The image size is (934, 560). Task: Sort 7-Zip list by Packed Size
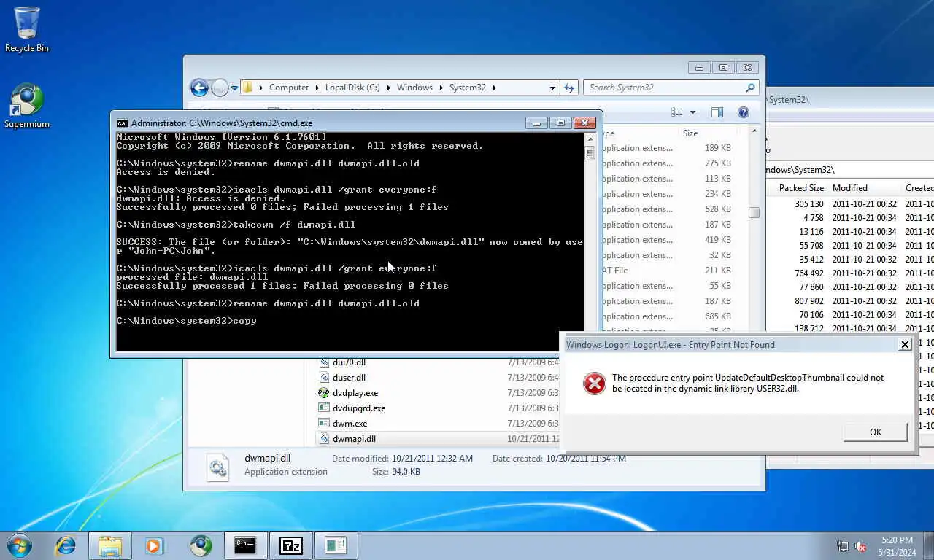pos(801,187)
